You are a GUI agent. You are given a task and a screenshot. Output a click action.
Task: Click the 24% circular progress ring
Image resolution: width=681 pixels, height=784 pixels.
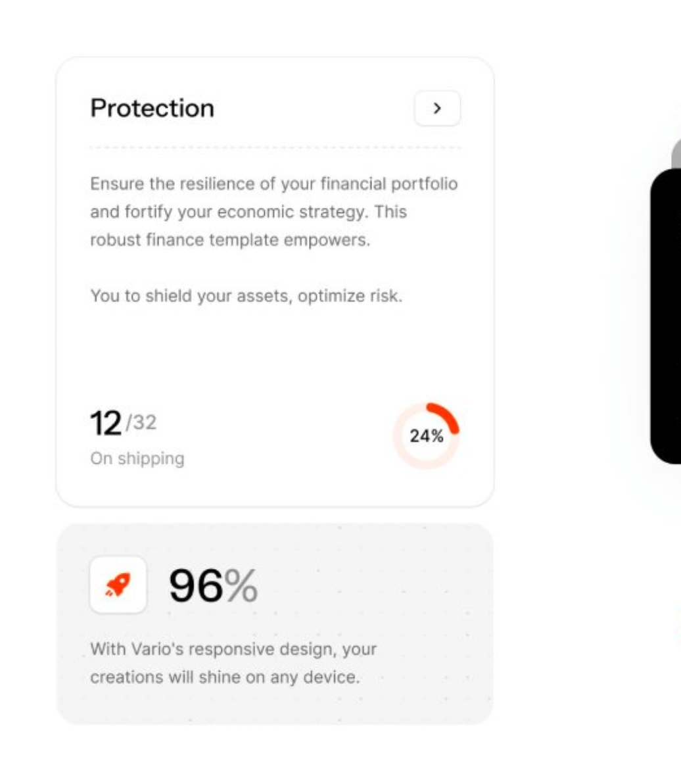tap(427, 435)
